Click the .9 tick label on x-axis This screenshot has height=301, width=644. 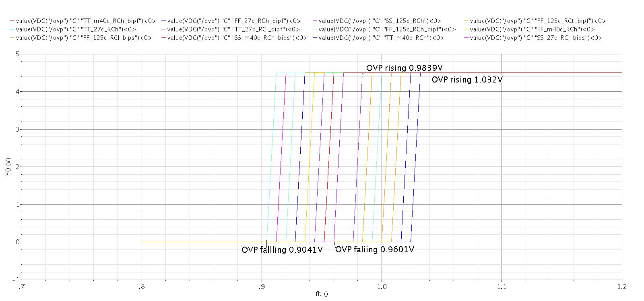pyautogui.click(x=262, y=287)
